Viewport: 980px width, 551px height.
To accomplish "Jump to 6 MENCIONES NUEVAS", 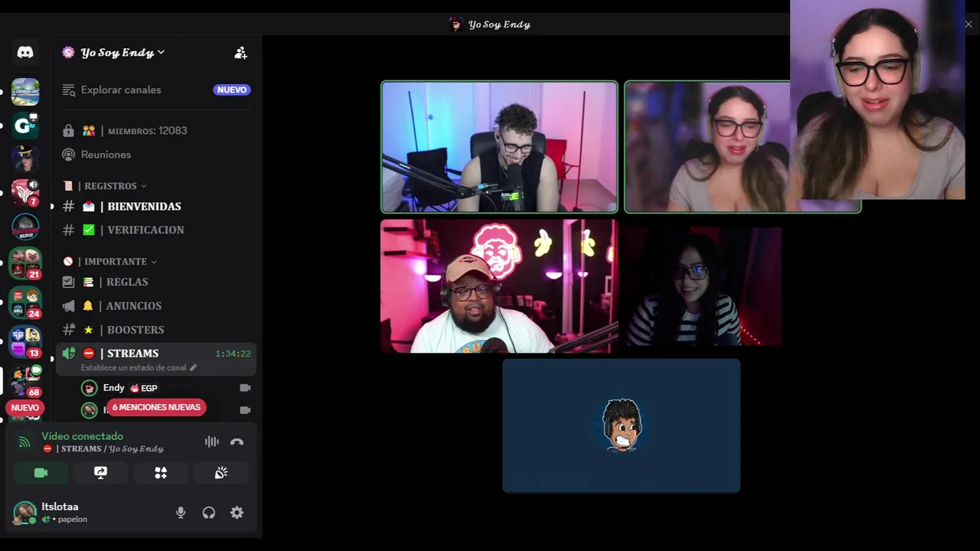I will click(x=156, y=407).
